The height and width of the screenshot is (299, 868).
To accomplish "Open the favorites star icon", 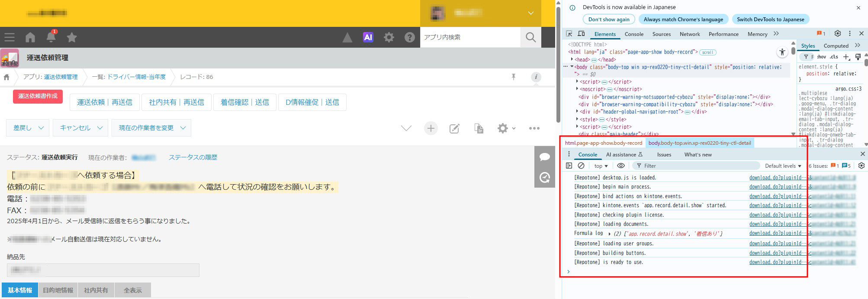I will [x=72, y=37].
